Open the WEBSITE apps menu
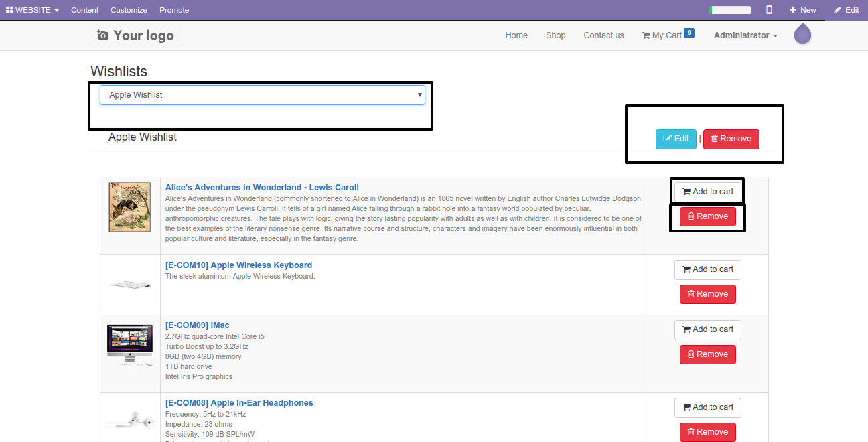Screen dimensions: 868x442 32,10
